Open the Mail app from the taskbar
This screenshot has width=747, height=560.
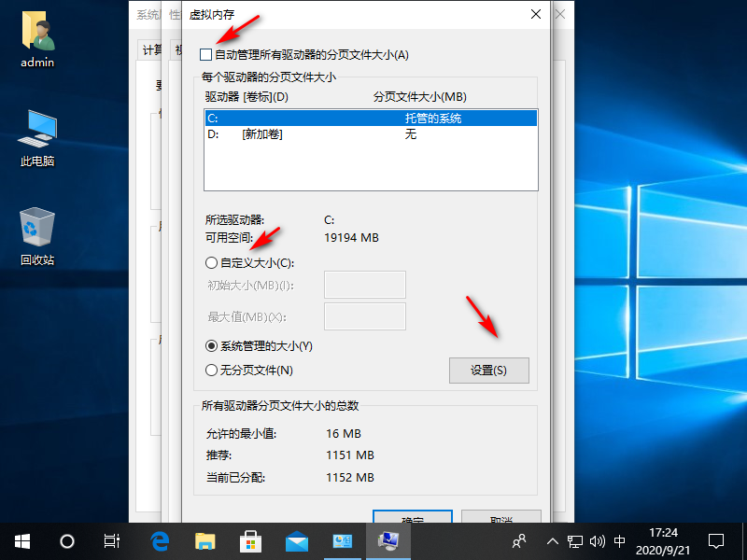pos(297,539)
